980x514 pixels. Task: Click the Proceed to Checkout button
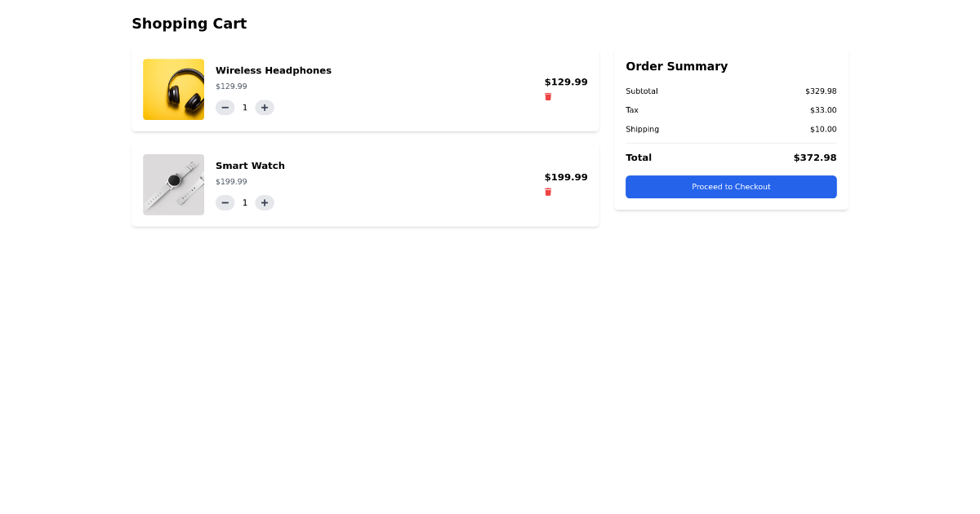pos(730,187)
